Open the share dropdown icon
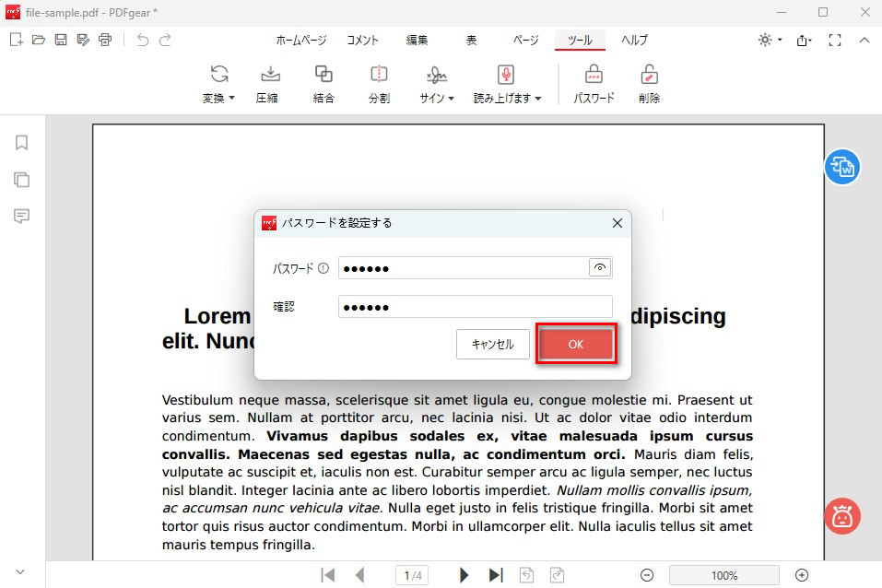The height and width of the screenshot is (588, 882). coord(804,40)
